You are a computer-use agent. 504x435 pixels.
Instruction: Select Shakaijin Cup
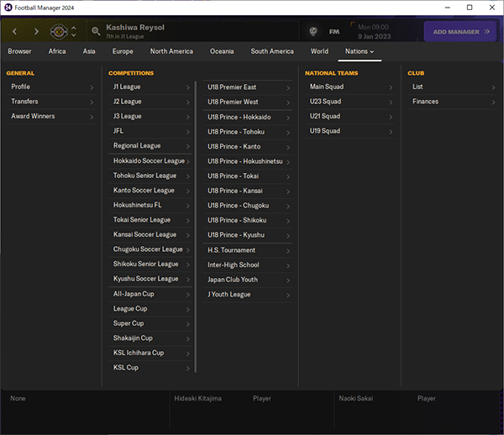click(150, 338)
